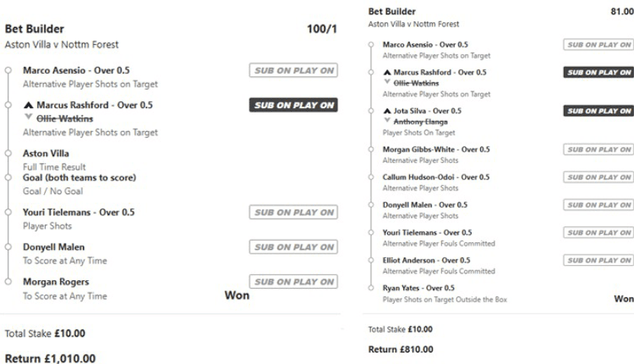The width and height of the screenshot is (634, 364).
Task: Click timeline dot beside Morgan Rogers
Action: coord(8,282)
